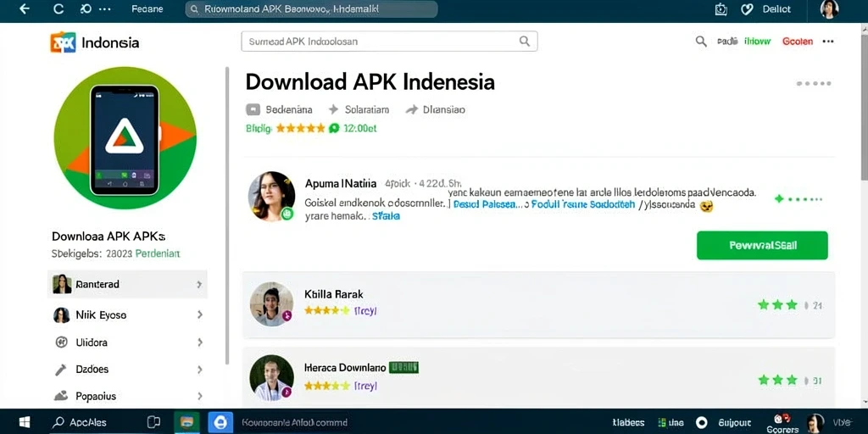
Task: Click into the Sumead APK search field
Action: coord(389,42)
